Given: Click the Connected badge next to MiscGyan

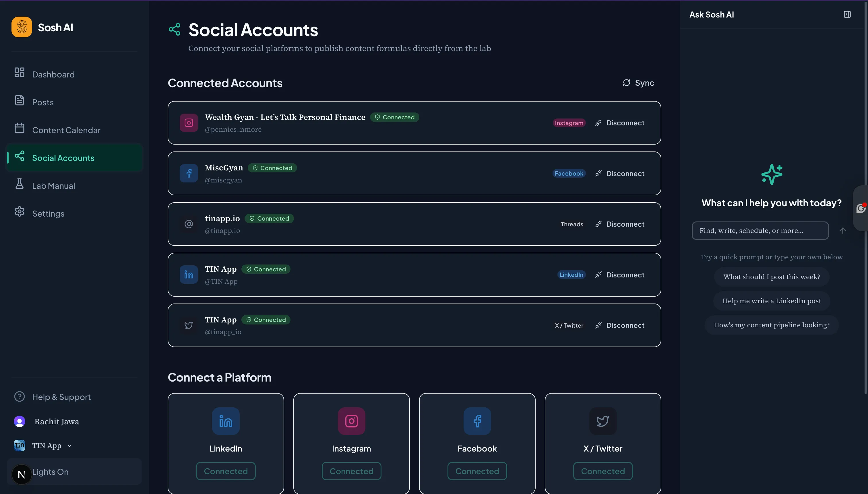Looking at the screenshot, I should pyautogui.click(x=272, y=168).
